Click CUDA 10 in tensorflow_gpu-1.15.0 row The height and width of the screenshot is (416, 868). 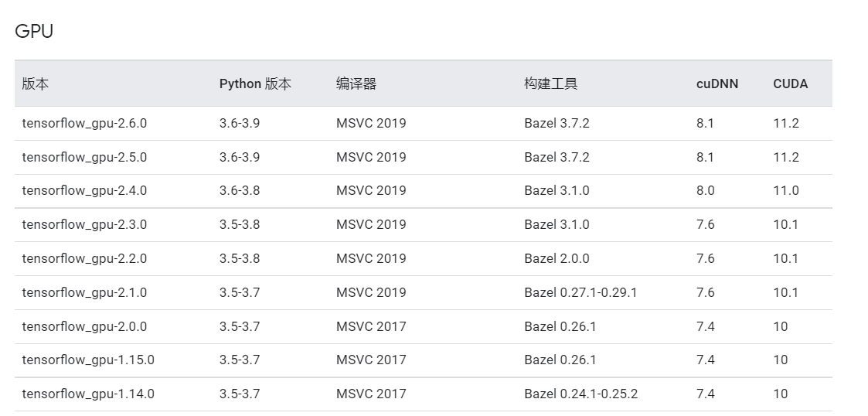(x=781, y=360)
